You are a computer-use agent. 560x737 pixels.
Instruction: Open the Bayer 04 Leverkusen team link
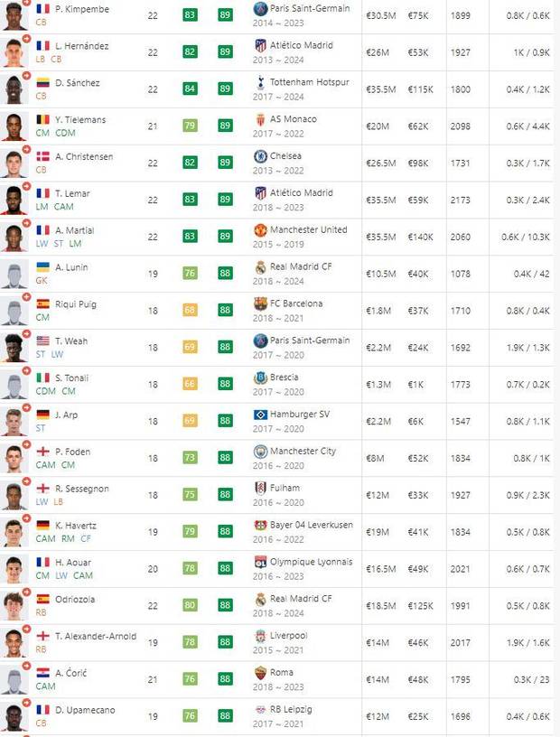[312, 525]
